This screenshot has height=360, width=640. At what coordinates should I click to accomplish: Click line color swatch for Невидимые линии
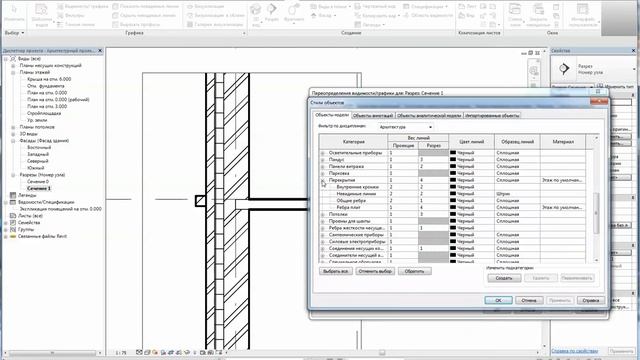coord(453,194)
